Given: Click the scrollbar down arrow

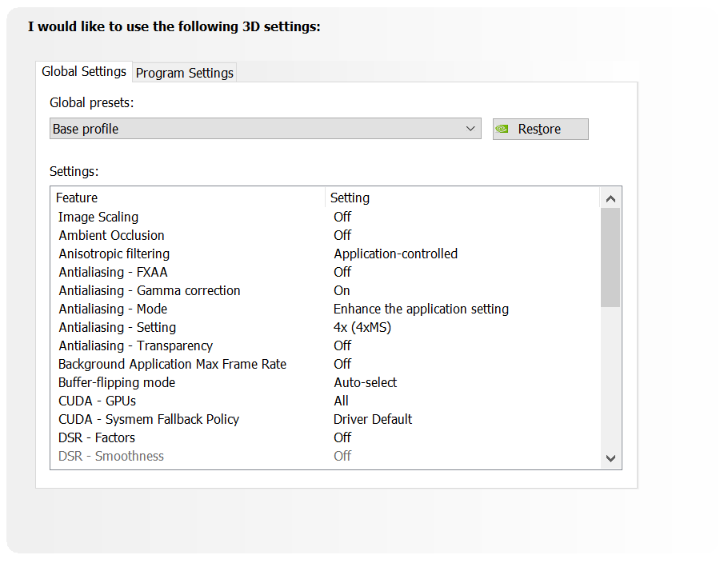Looking at the screenshot, I should 610,458.
